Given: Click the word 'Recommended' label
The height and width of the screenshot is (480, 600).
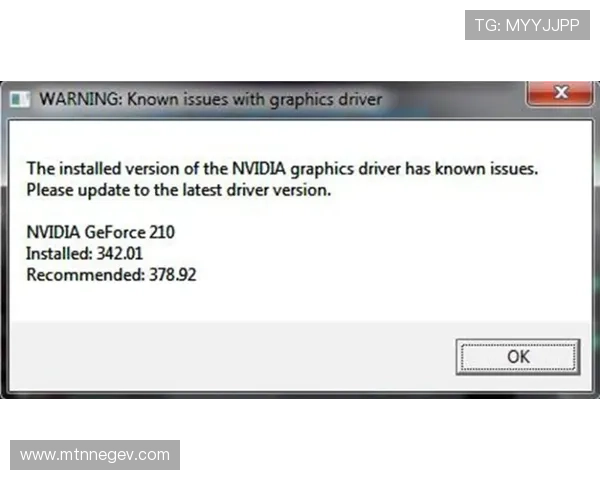Looking at the screenshot, I should 85,275.
